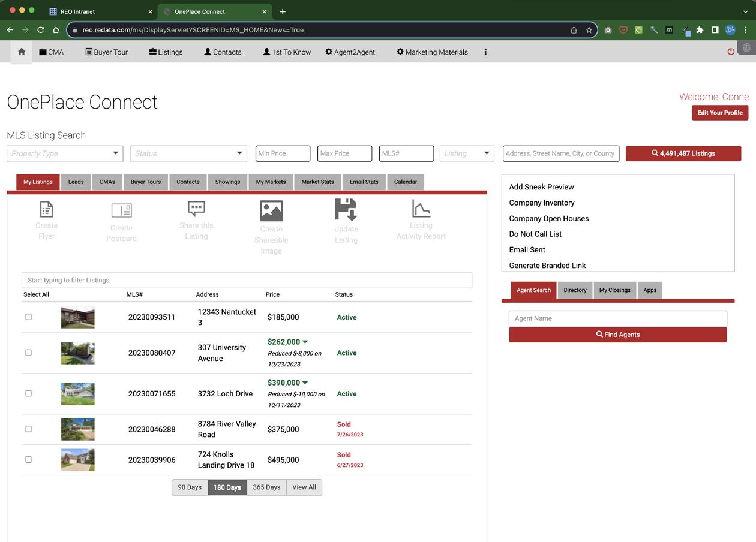Open the Status dropdown in the search bar
The width and height of the screenshot is (756, 542).
point(188,153)
